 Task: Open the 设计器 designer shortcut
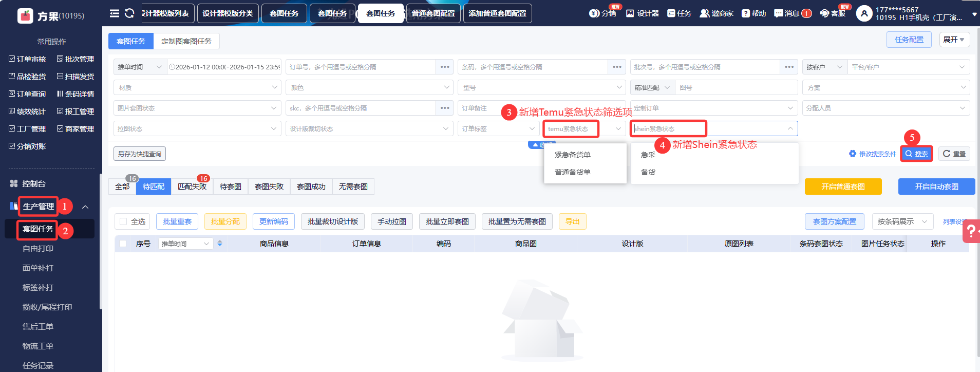click(x=642, y=13)
